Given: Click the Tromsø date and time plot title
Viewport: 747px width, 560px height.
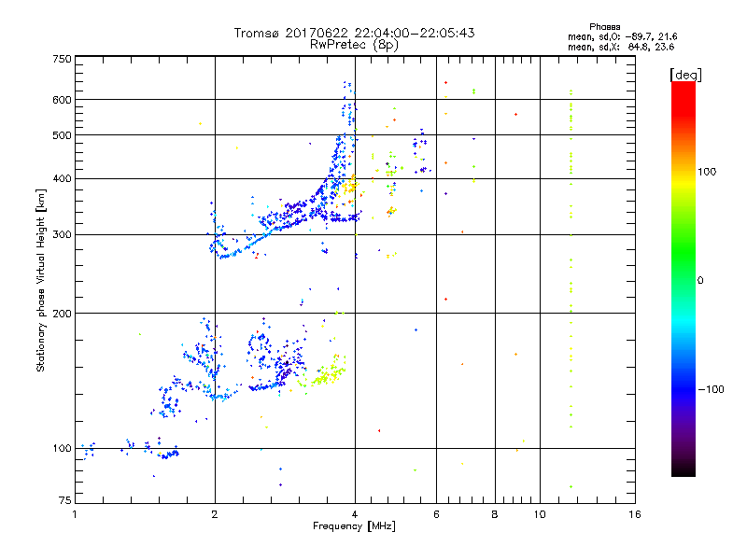Looking at the screenshot, I should (354, 33).
